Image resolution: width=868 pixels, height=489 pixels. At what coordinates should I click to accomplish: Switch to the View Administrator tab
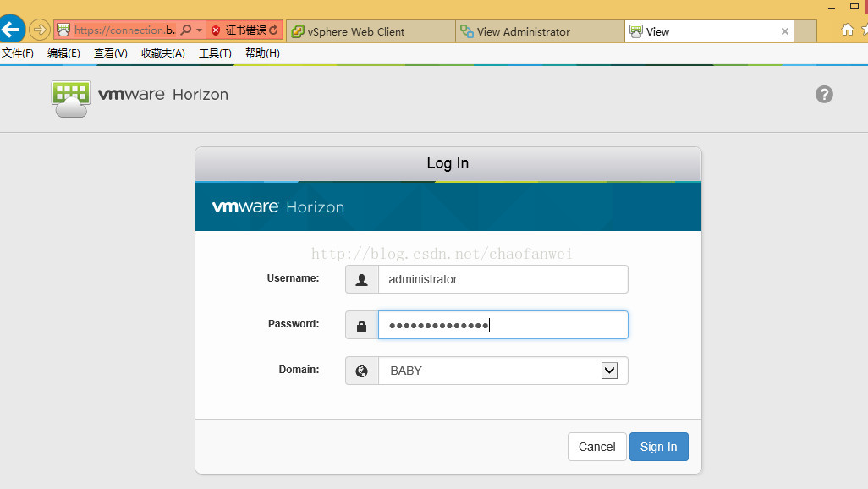(x=541, y=31)
